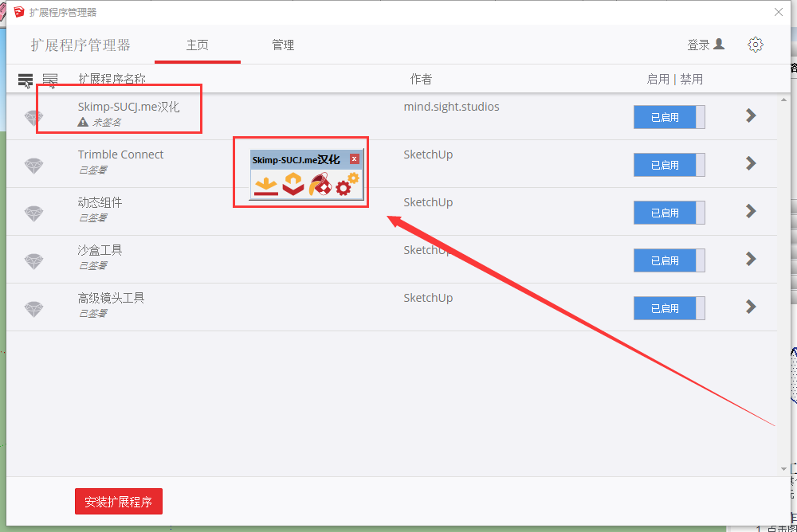Select the filled list view icon
The width and height of the screenshot is (797, 532).
(26, 80)
